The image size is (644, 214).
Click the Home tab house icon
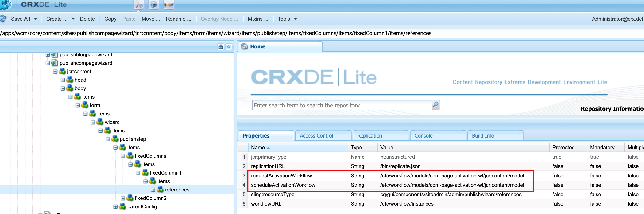[244, 46]
